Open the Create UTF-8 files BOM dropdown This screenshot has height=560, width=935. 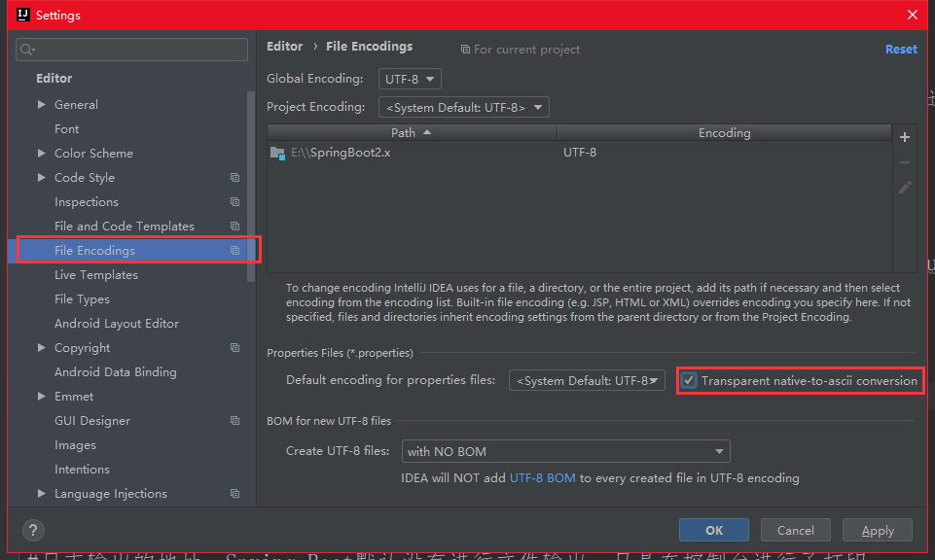[x=566, y=451]
